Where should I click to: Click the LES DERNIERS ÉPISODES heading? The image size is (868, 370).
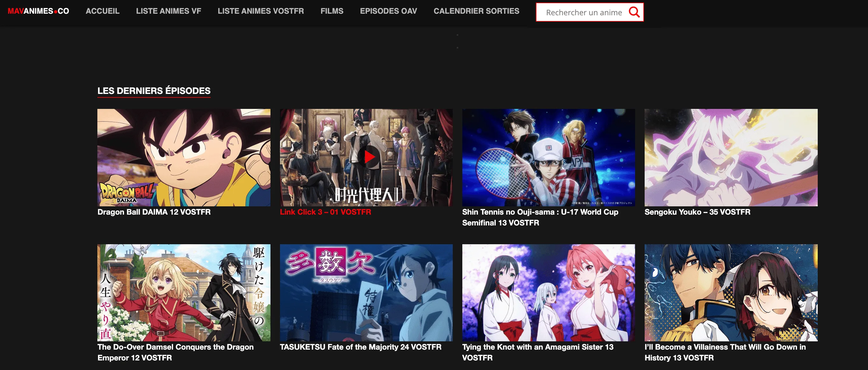[x=154, y=90]
